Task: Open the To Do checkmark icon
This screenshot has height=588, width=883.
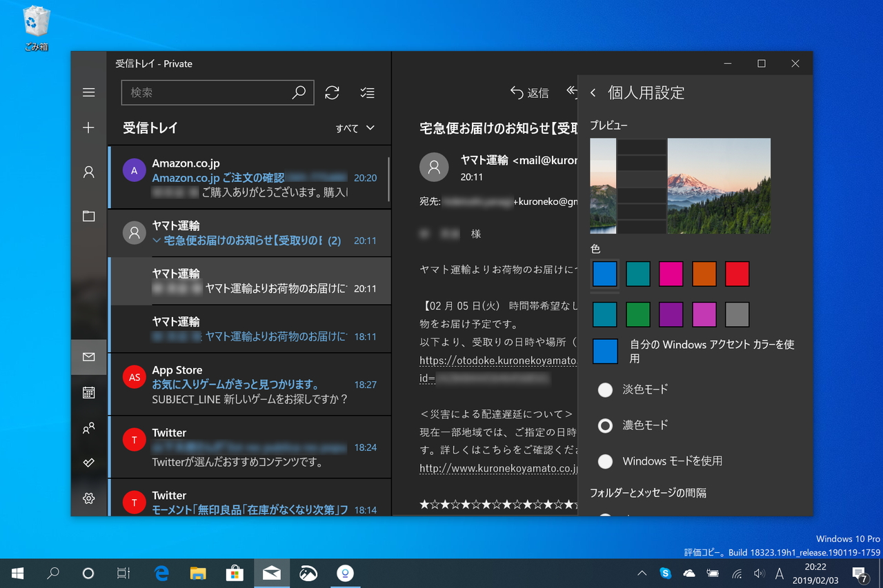Action: click(88, 463)
